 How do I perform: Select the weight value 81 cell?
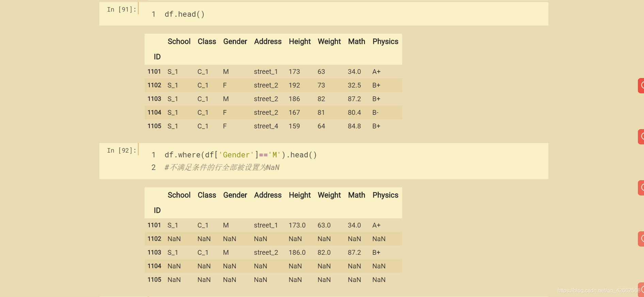(321, 113)
